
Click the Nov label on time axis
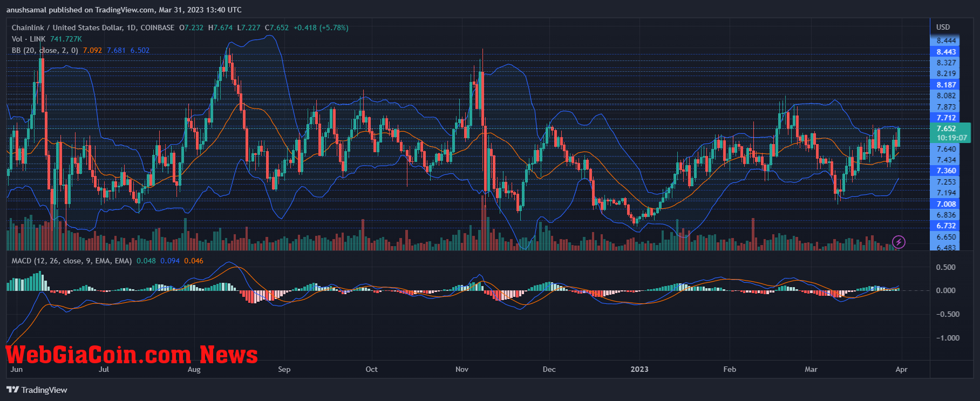(x=462, y=369)
